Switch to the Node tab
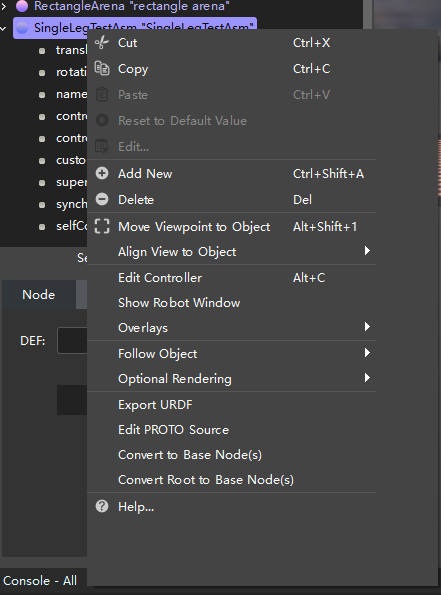The width and height of the screenshot is (441, 595). pos(39,294)
